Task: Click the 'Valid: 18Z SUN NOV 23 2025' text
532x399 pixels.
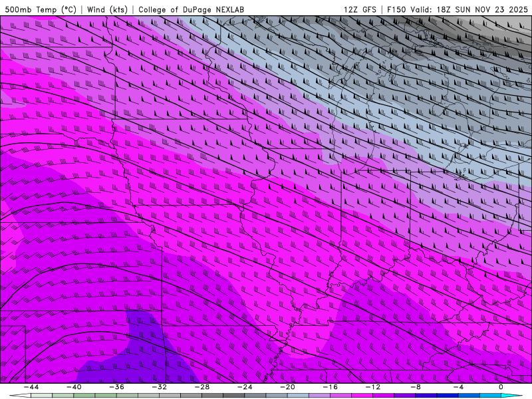Action: [469, 9]
